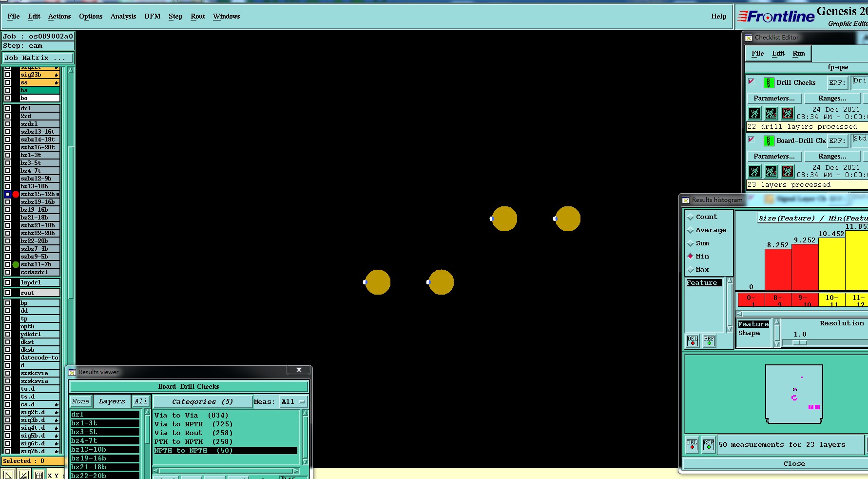Viewport: 868px width, 479px height.
Task: Click pencil mark on sig2t.d layer
Action: [57, 413]
